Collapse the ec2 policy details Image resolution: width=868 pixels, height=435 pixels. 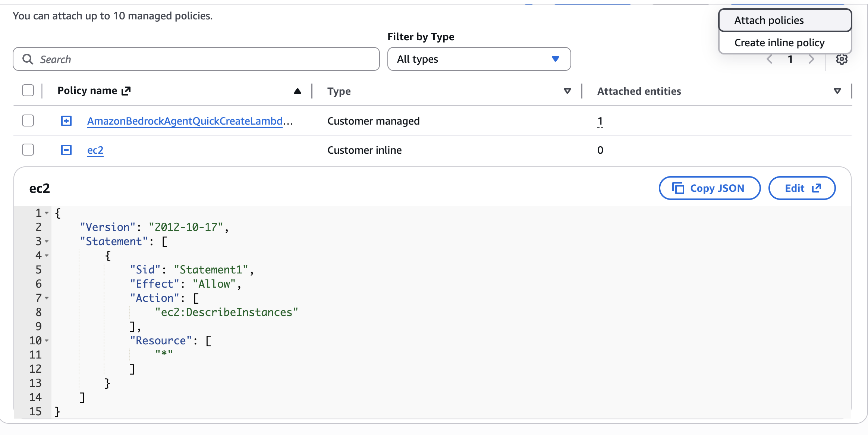point(66,150)
